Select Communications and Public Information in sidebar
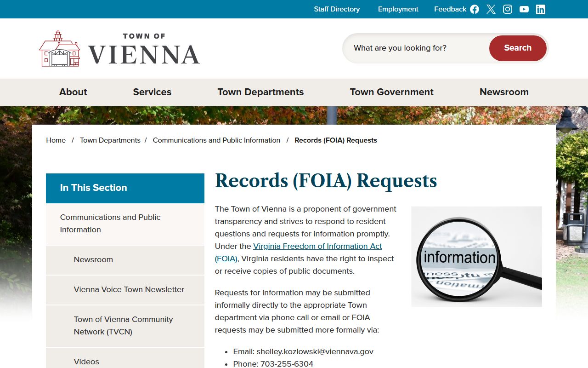This screenshot has width=588, height=368. [x=125, y=224]
